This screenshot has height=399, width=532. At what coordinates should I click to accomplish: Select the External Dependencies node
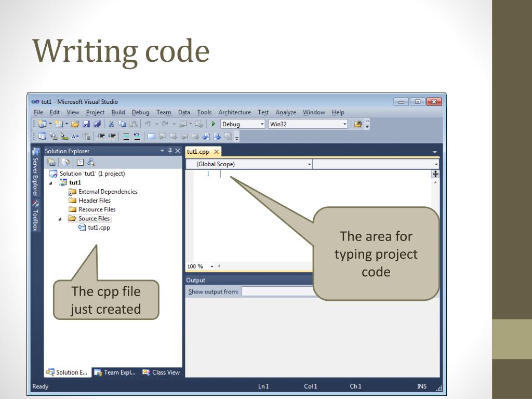tap(103, 192)
